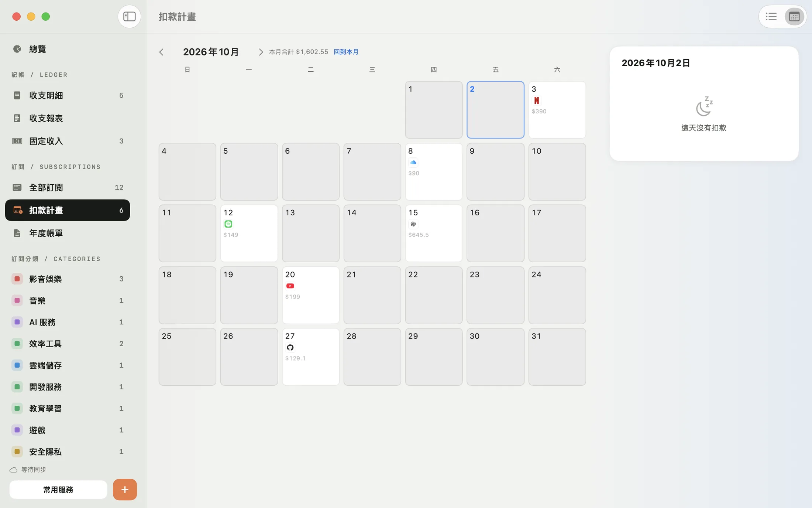Select October 1 calendar cell
Image resolution: width=812 pixels, height=508 pixels.
click(434, 110)
